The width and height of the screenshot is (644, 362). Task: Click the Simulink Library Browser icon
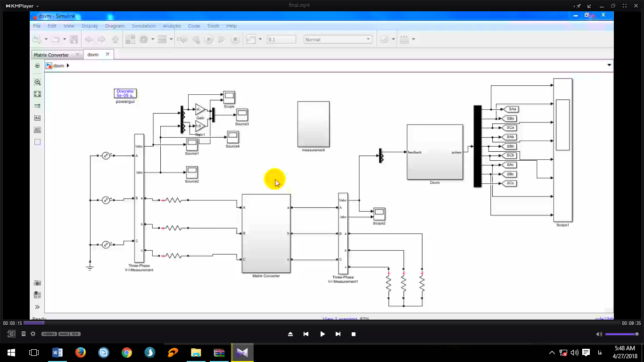click(131, 40)
